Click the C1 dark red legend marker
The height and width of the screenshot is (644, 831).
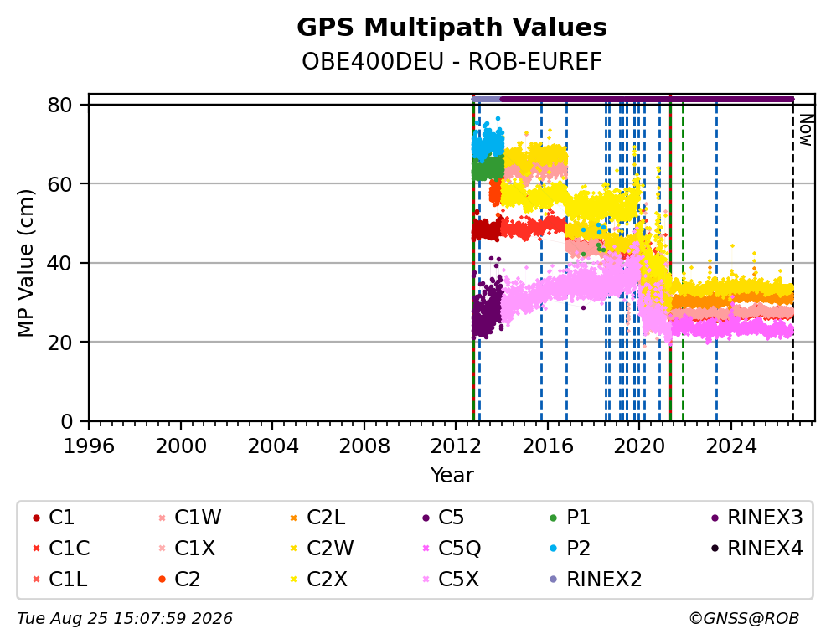point(36,518)
